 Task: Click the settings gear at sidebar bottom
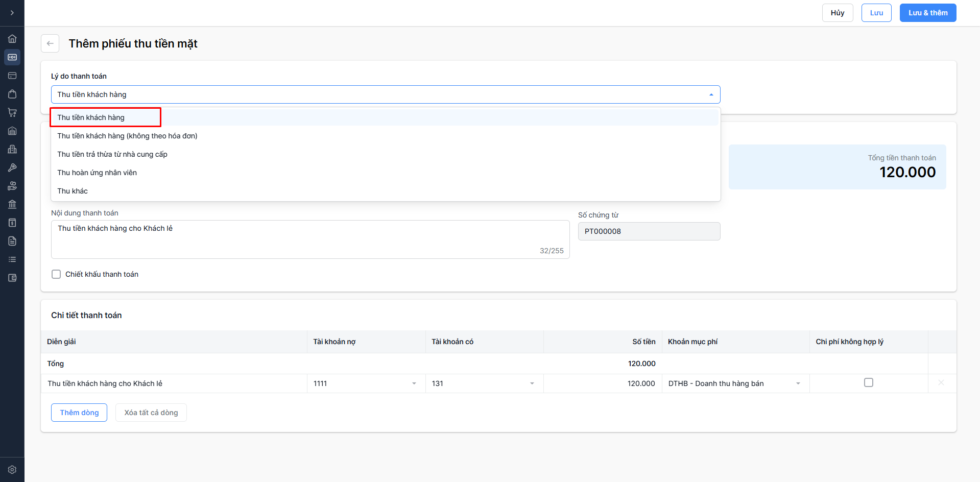coord(12,470)
